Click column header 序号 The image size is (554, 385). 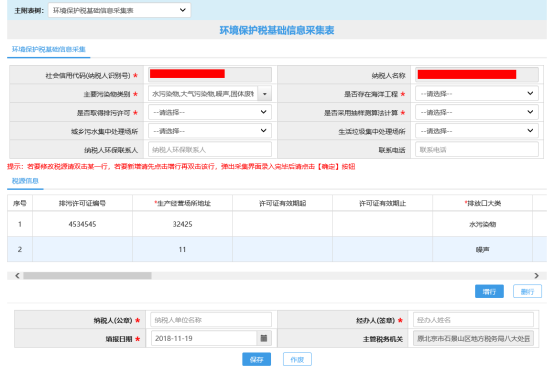[x=20, y=203]
